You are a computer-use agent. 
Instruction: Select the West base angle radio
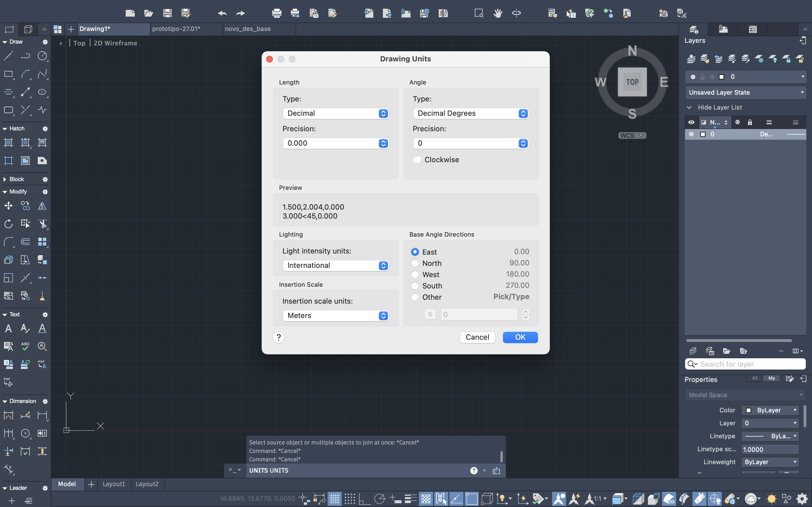pos(415,275)
